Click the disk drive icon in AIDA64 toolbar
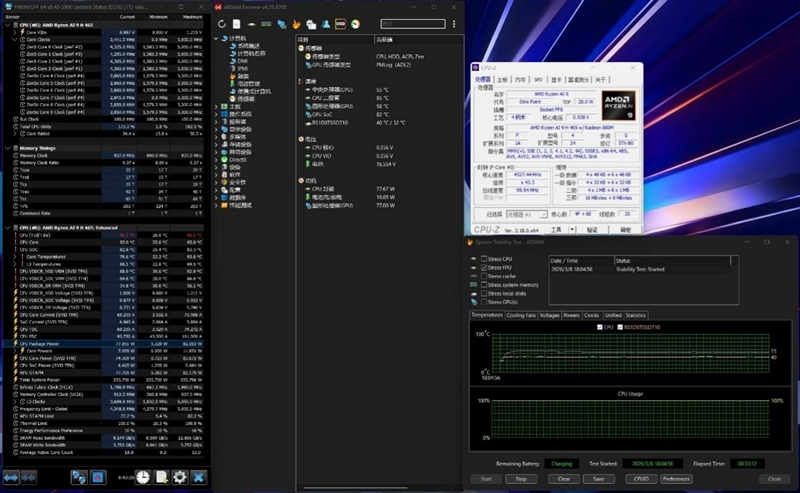 pyautogui.click(x=251, y=24)
